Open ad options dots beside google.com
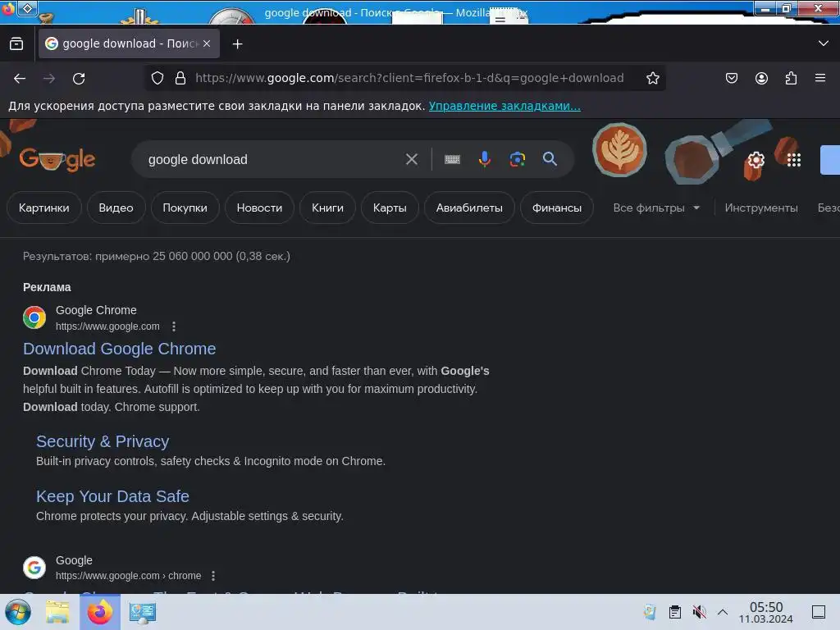The width and height of the screenshot is (840, 630). (174, 326)
